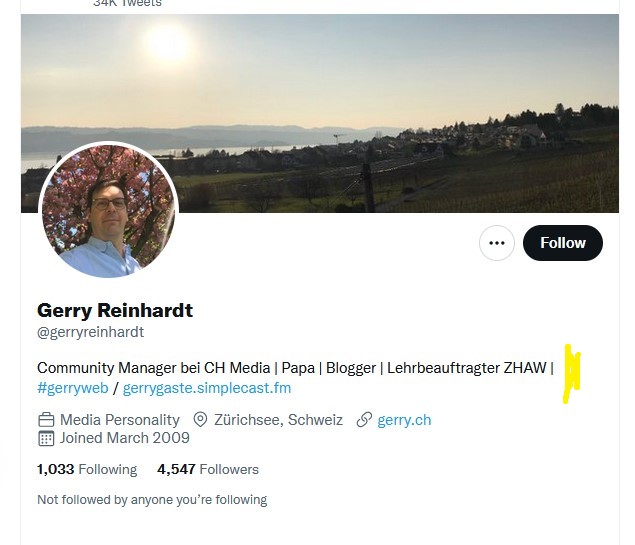Click the chain link icon
Screen dimensions: 635x545
click(364, 420)
